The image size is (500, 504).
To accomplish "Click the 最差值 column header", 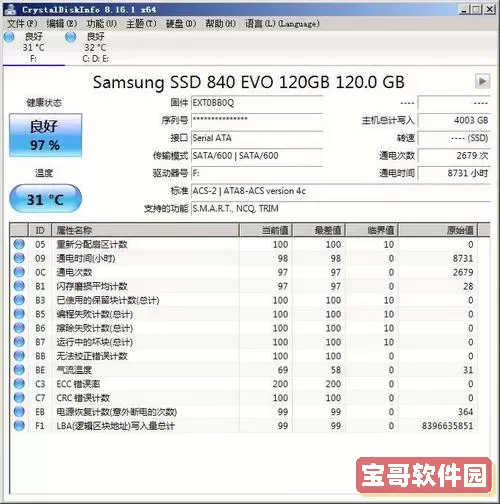I will pyautogui.click(x=319, y=230).
